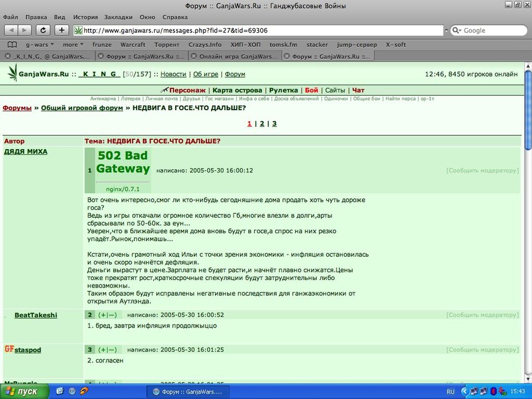Open the _K_I_N_G_ profile link

click(x=100, y=74)
